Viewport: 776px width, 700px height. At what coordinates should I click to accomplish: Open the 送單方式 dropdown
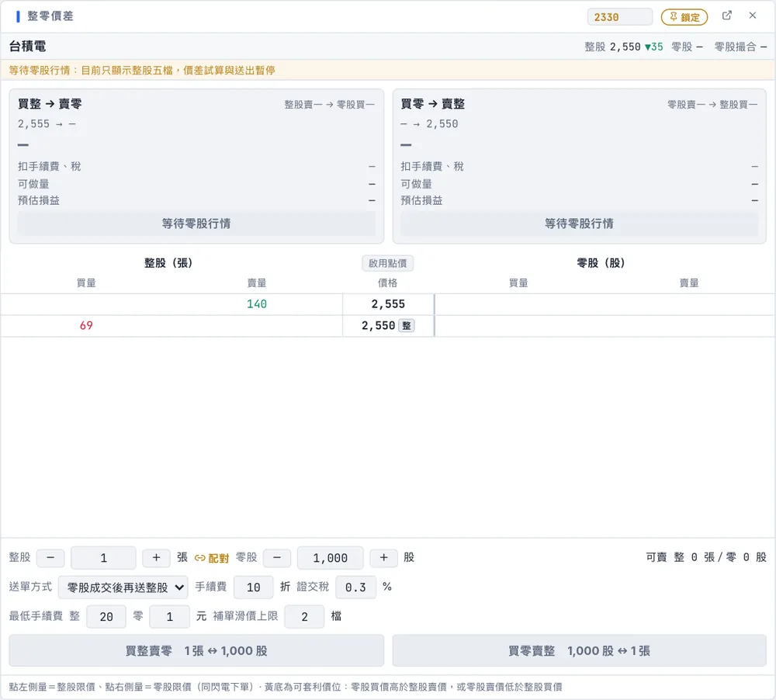123,587
